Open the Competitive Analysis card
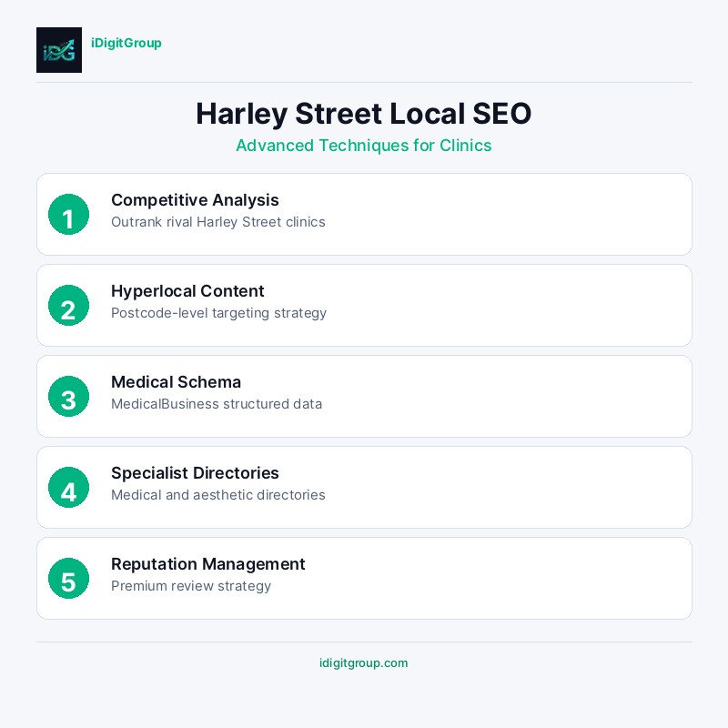The height and width of the screenshot is (728, 728). pyautogui.click(x=364, y=214)
